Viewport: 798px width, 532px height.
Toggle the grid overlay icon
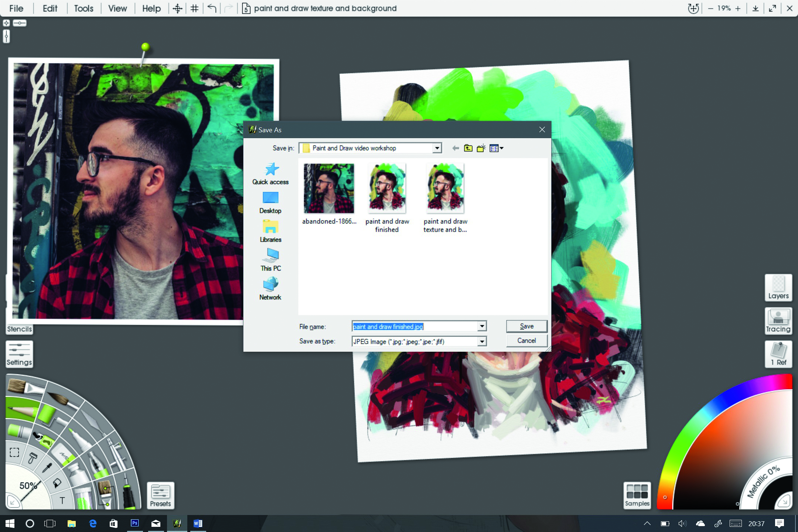(x=194, y=8)
